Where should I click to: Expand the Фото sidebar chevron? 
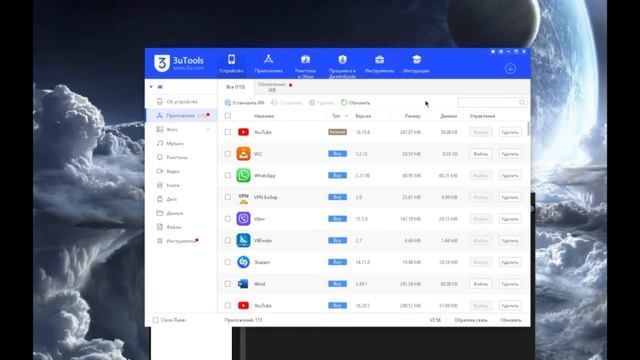point(208,129)
